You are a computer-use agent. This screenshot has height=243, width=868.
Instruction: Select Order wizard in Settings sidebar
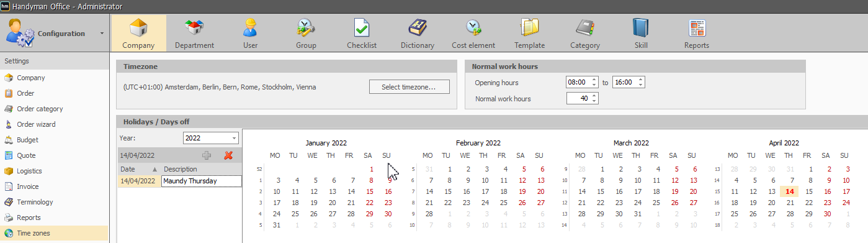click(54, 124)
